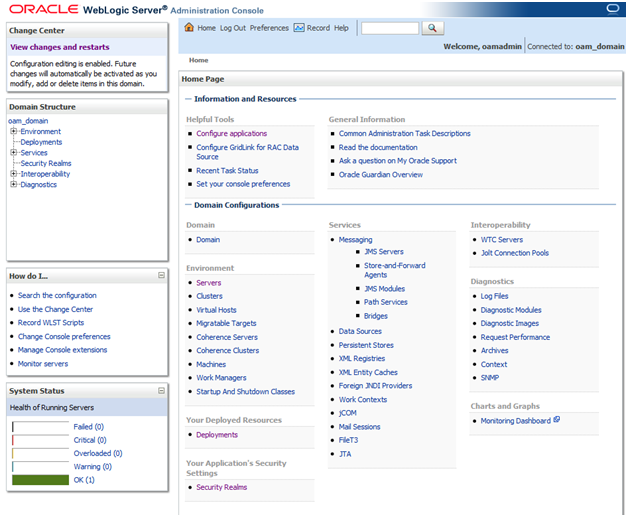Open Recent Task Status link
Screen dimensions: 628x517
(227, 171)
